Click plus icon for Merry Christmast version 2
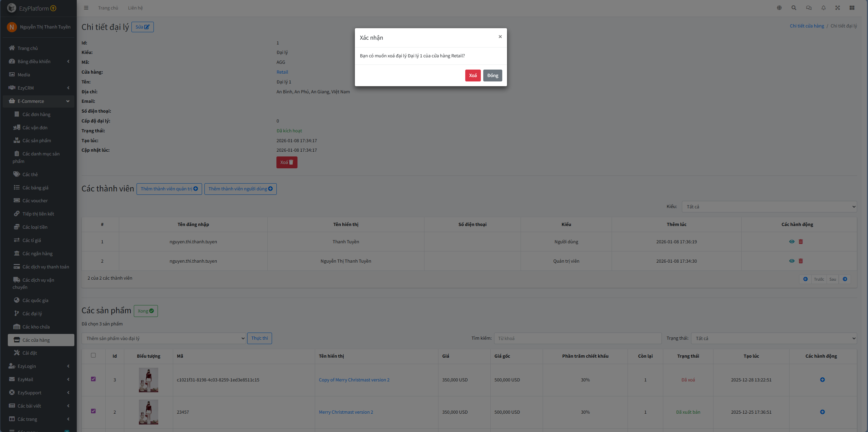The height and width of the screenshot is (432, 868). click(822, 412)
